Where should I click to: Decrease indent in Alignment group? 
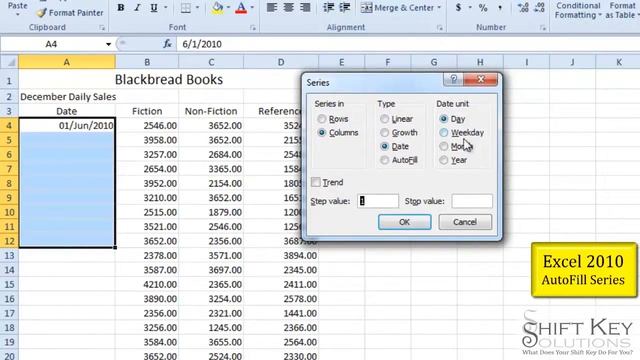(329, 7)
